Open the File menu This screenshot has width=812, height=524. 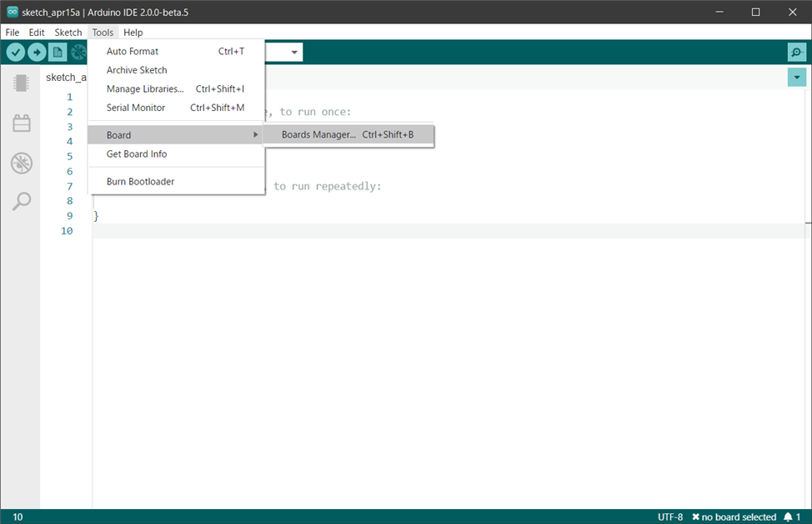(x=12, y=33)
